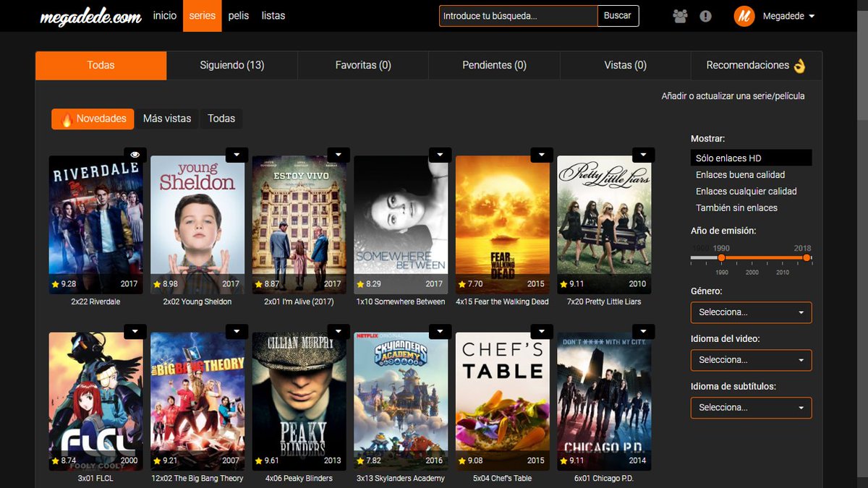The image size is (868, 488).
Task: Open status dropdown arrow on Chicago P.D. poster
Action: (x=643, y=331)
